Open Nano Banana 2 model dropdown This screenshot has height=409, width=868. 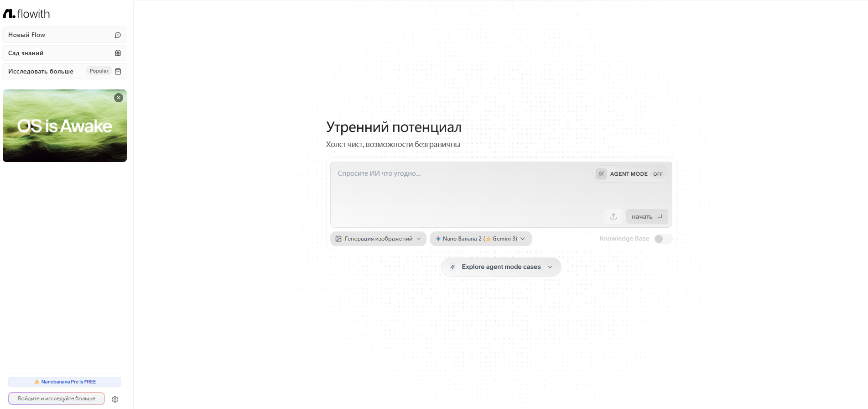(x=481, y=239)
